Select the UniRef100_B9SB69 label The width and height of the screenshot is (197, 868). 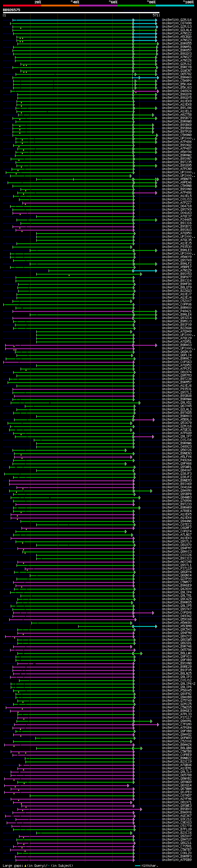[x=177, y=125]
